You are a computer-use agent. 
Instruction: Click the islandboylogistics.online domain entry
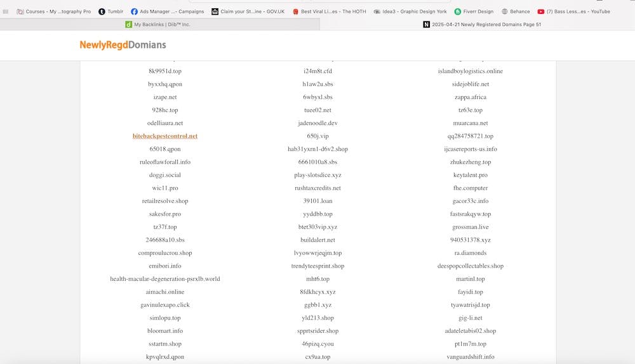point(470,71)
